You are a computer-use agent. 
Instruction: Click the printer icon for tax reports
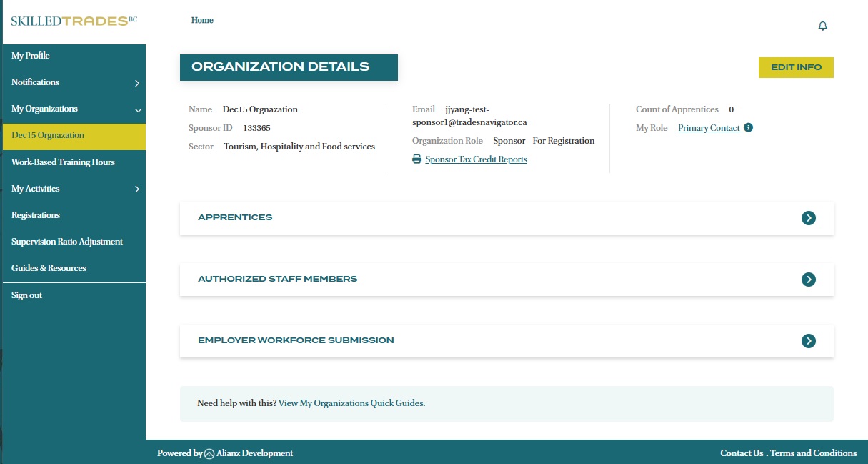click(417, 159)
